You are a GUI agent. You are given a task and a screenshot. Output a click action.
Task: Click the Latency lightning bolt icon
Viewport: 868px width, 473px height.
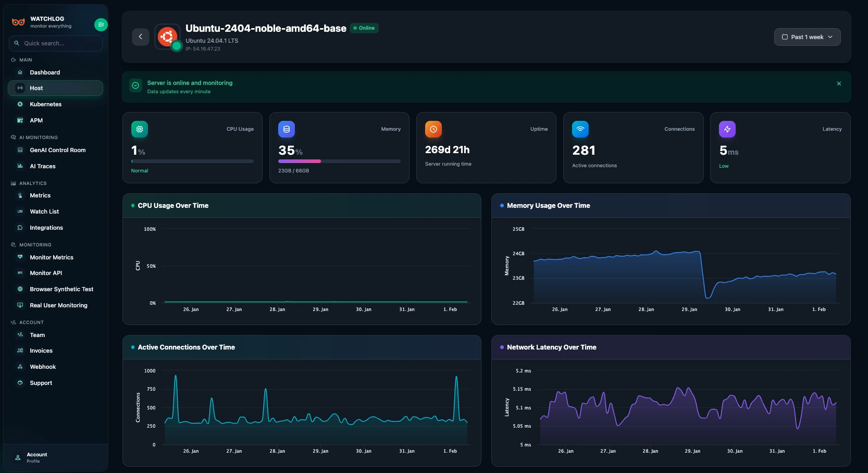727,129
